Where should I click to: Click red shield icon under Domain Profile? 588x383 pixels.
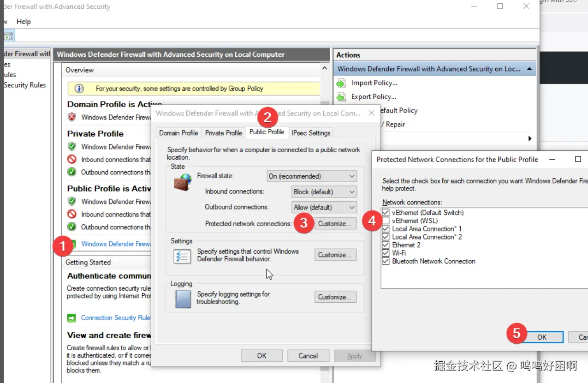coord(71,117)
